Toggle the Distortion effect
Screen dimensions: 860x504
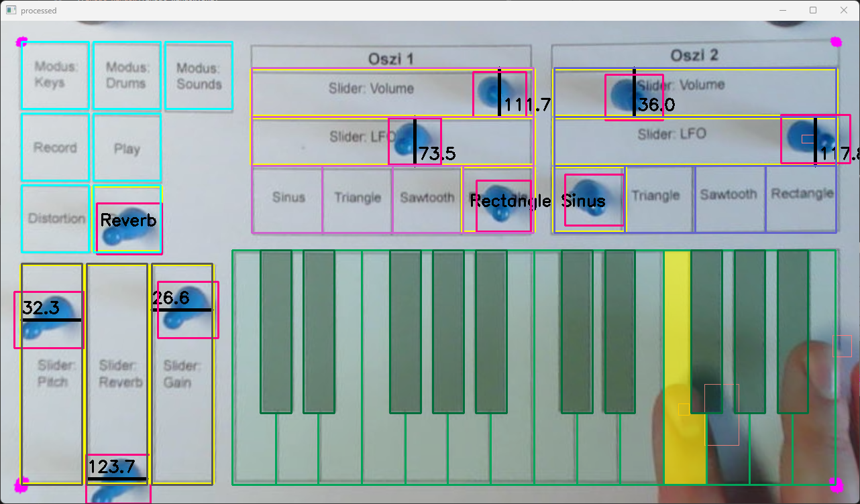(x=56, y=218)
